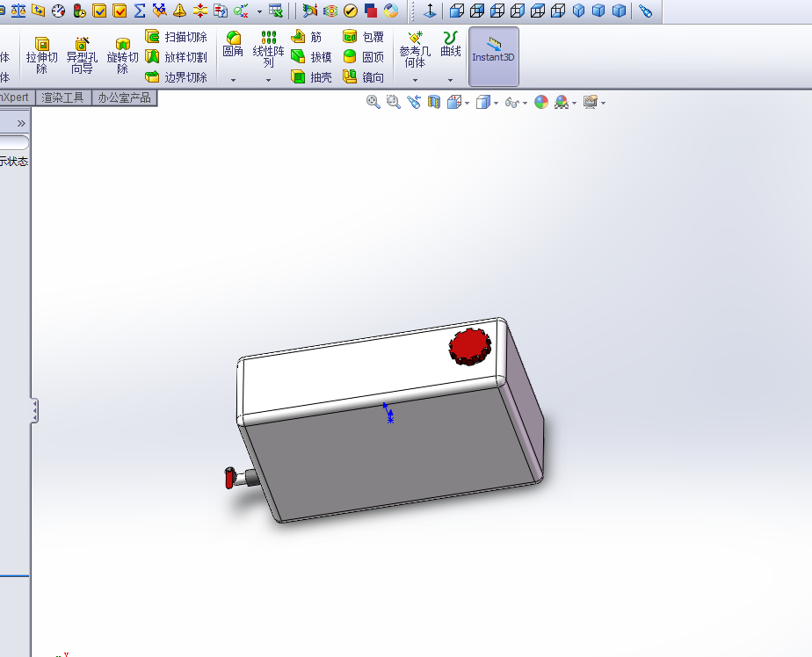Click 放样切割 lofted cut
This screenshot has height=657, width=812.
176,56
